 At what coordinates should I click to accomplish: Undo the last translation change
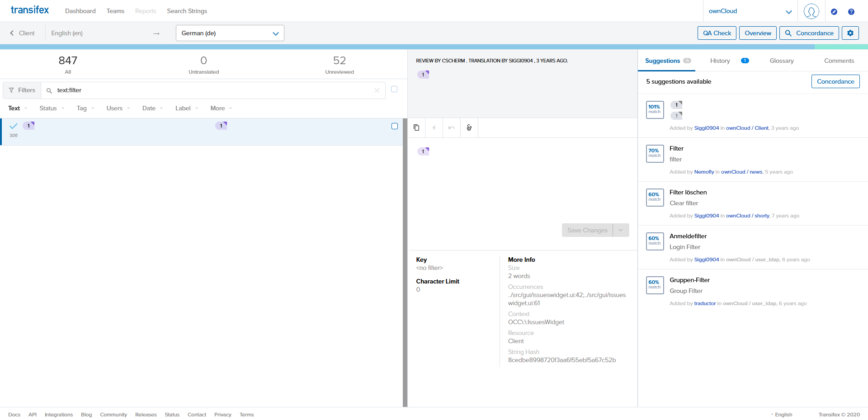(452, 128)
